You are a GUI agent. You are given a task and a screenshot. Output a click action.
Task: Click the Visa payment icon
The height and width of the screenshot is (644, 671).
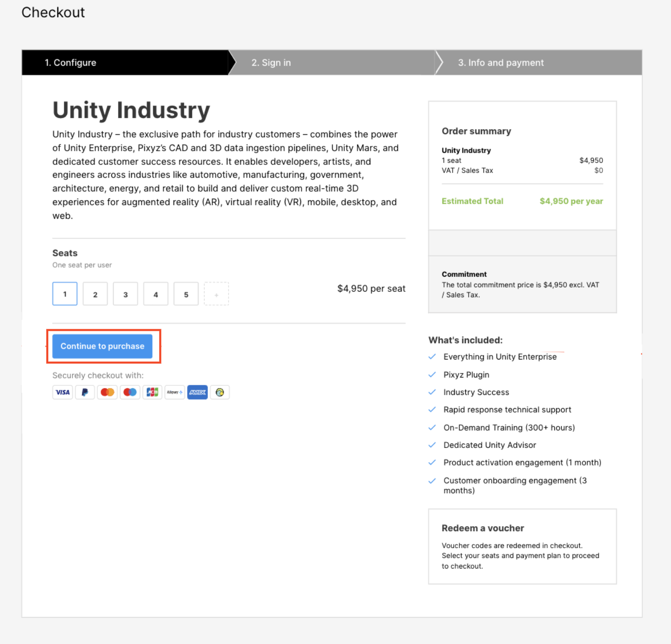click(63, 392)
